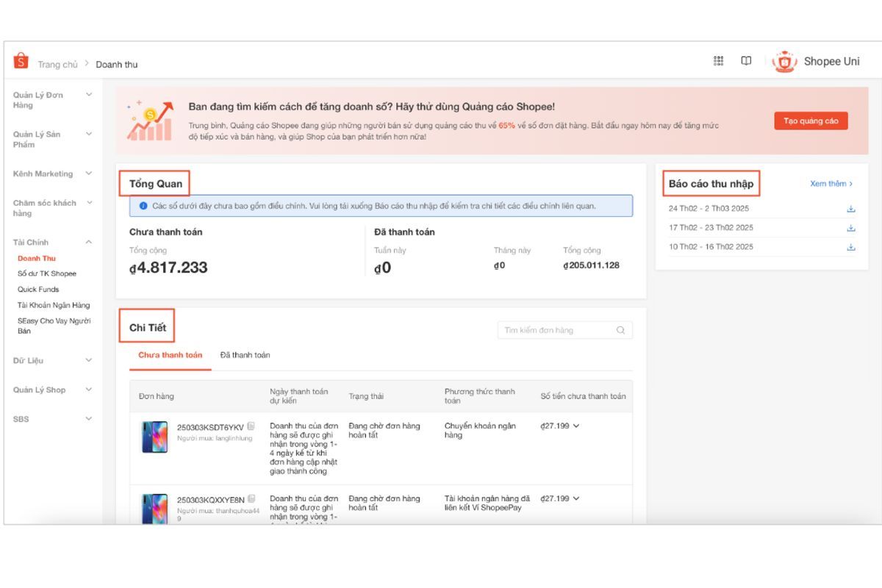This screenshot has height=588, width=882.
Task: Expand Quản Lý Sản Phẩm menu
Action: [89, 134]
